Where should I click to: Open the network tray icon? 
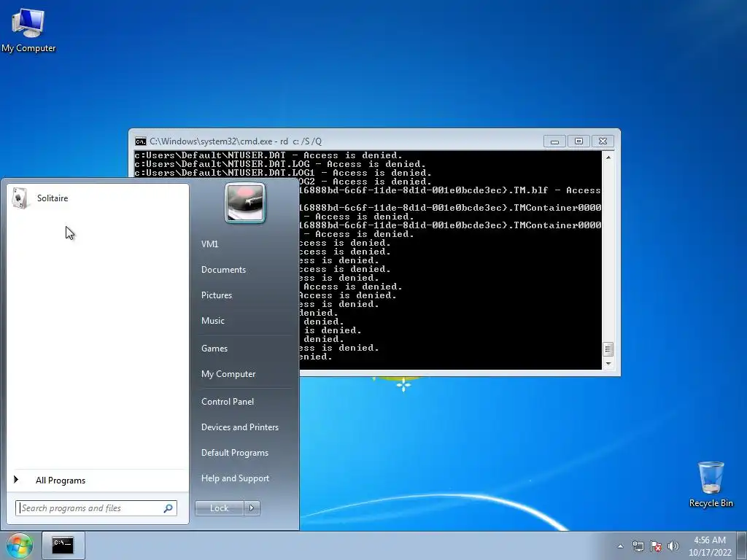(638, 546)
